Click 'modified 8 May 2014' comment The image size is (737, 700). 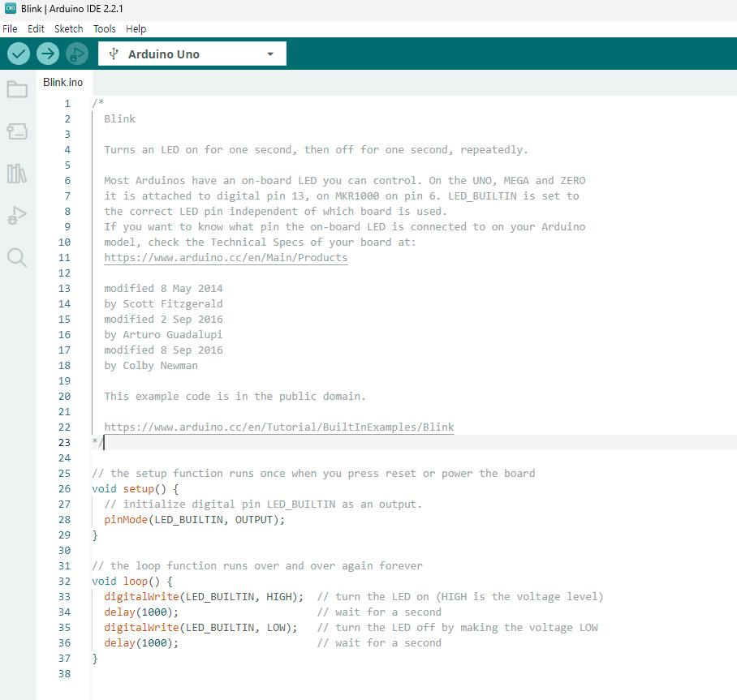(x=164, y=289)
